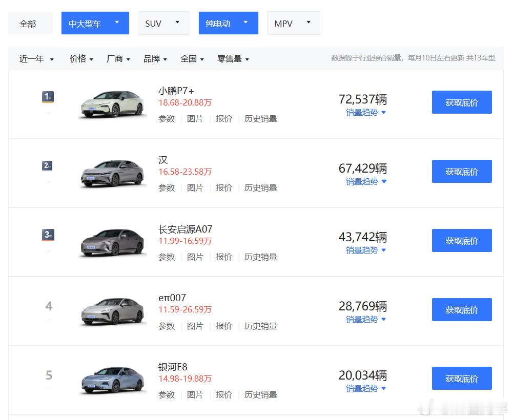Open the 小鹏P7+ car thumbnail

(112, 104)
